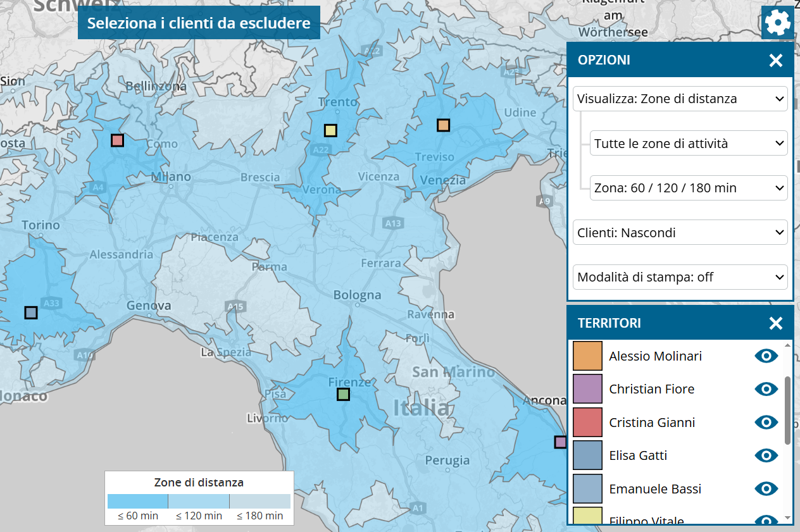Close the OPZIONI panel

click(775, 61)
